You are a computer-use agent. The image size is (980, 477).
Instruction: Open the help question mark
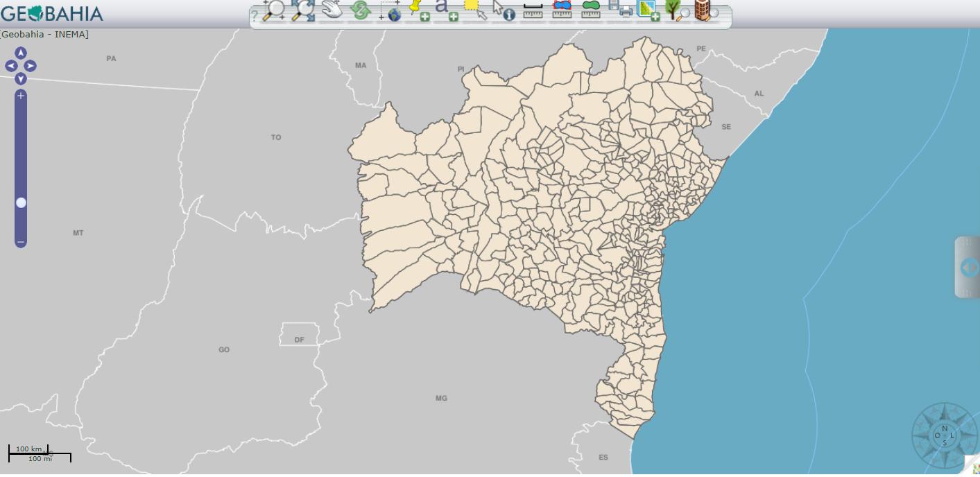click(x=255, y=17)
